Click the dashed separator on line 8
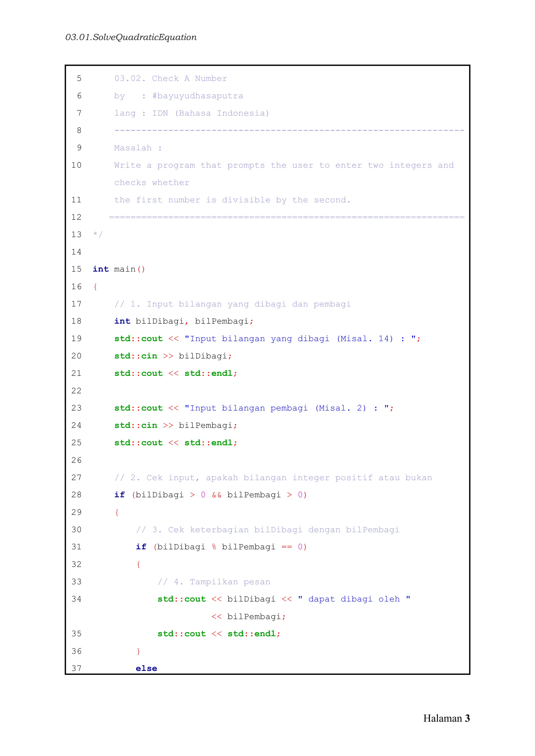The height and width of the screenshot is (756, 535). (289, 131)
